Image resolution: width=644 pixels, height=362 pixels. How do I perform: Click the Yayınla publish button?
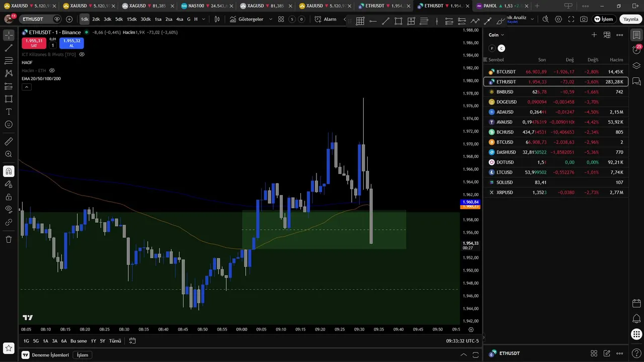coord(630,19)
